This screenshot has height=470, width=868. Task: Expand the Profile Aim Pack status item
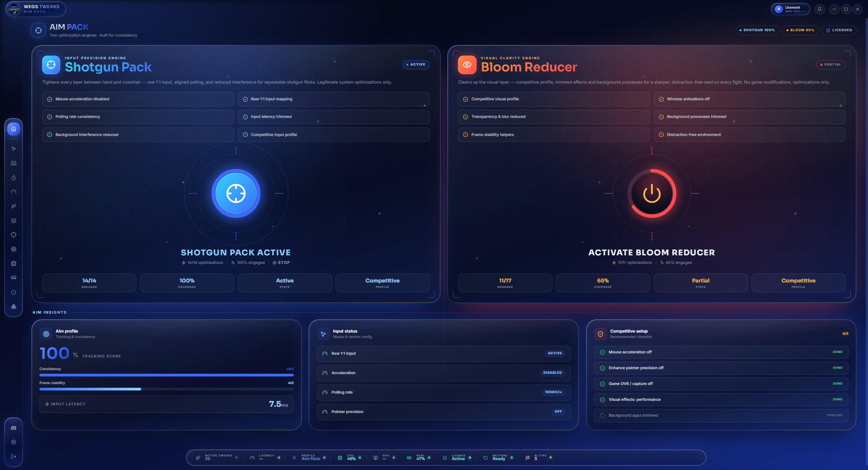point(309,458)
